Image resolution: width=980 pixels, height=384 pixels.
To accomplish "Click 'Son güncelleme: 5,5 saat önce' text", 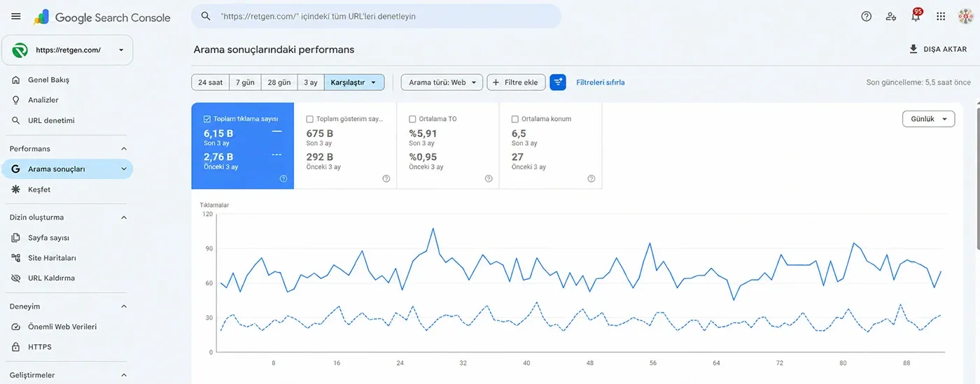I will click(918, 83).
